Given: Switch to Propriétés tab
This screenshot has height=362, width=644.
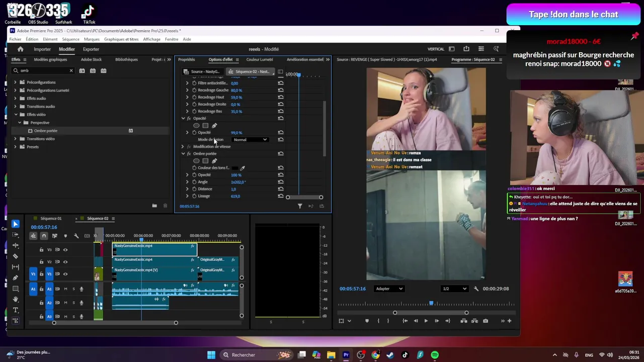Looking at the screenshot, I should [187, 59].
